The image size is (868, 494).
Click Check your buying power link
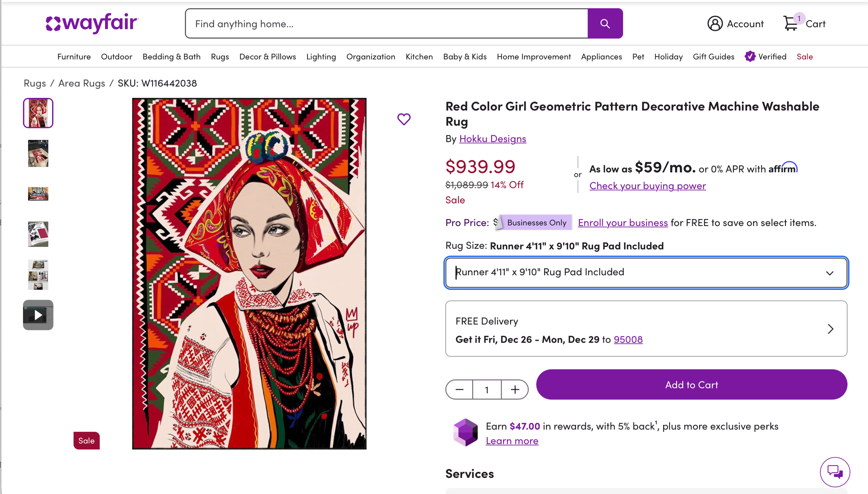click(x=648, y=186)
